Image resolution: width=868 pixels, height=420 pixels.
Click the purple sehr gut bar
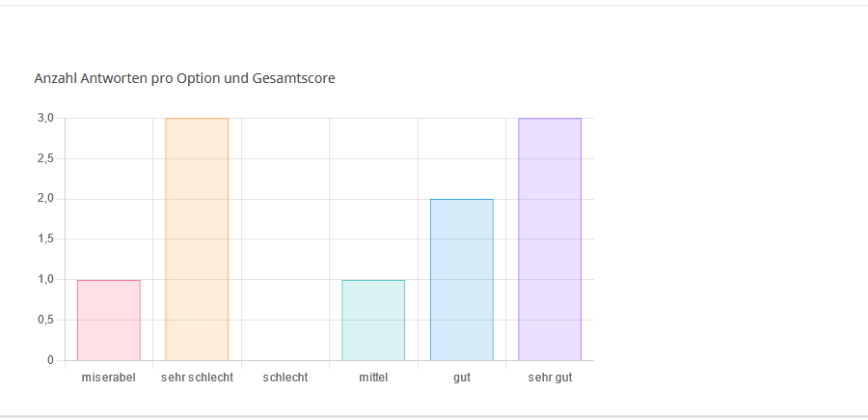tap(550, 238)
